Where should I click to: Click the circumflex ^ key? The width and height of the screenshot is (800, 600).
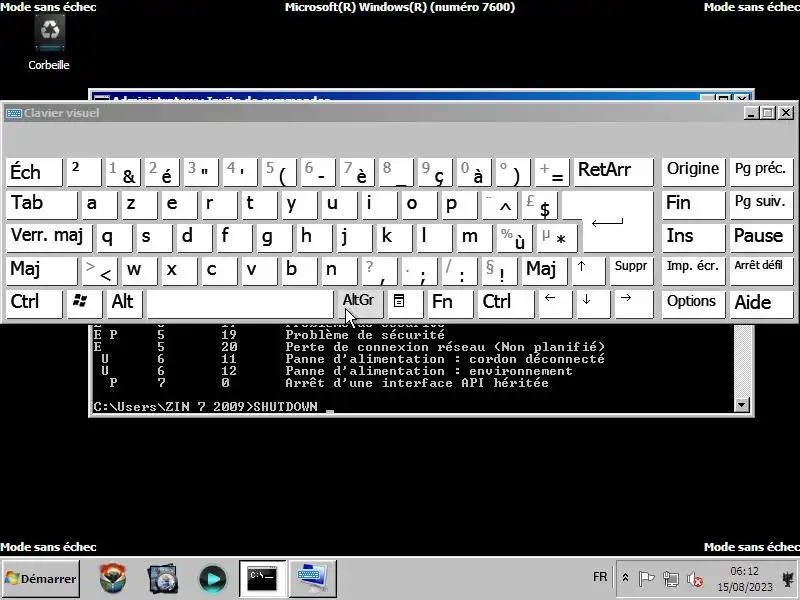point(500,204)
